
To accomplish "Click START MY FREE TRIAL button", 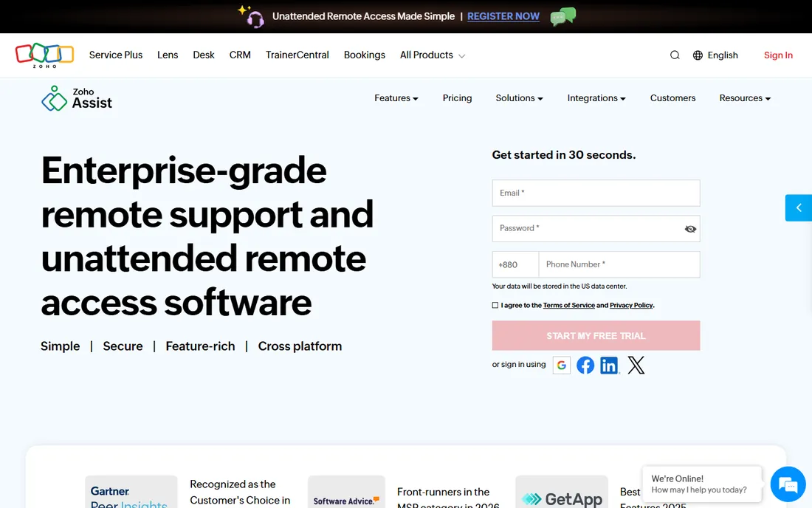I will (x=596, y=335).
